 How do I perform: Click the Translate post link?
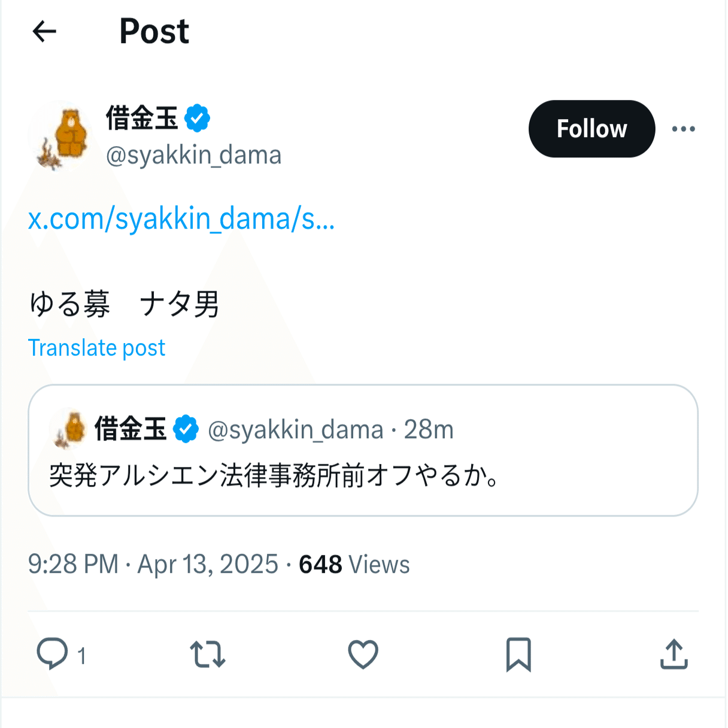[96, 348]
